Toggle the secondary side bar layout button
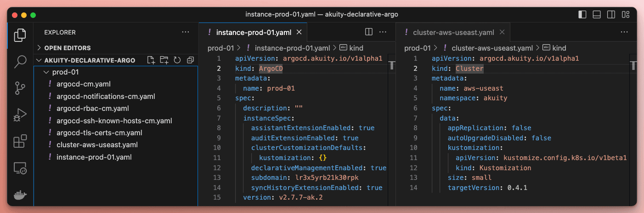The image size is (644, 213). coord(610,14)
